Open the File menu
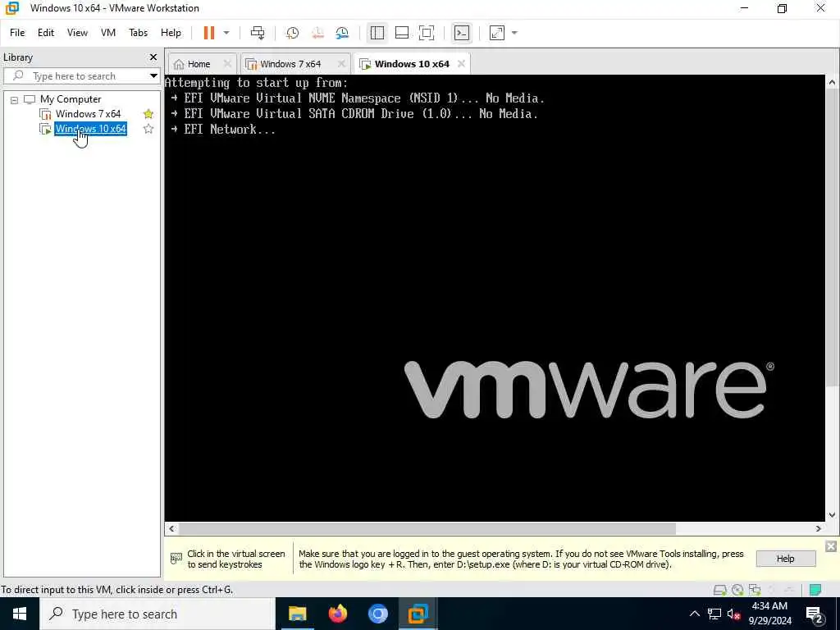840x630 pixels. tap(17, 33)
